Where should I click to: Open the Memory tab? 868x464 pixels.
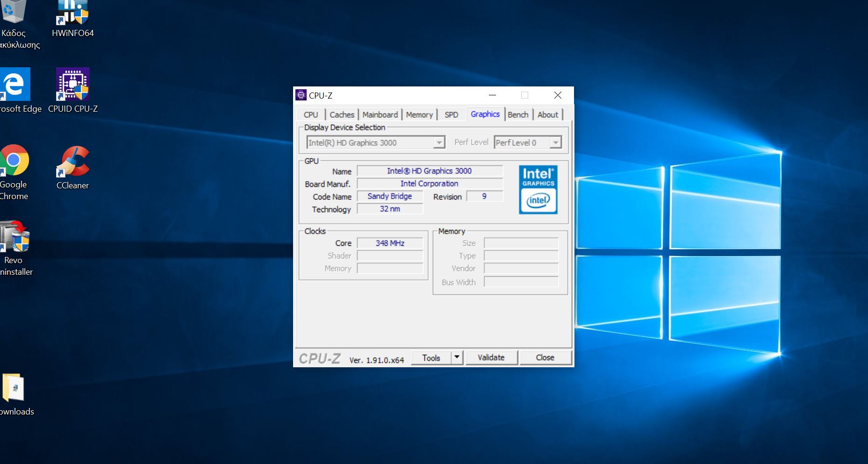tap(419, 114)
